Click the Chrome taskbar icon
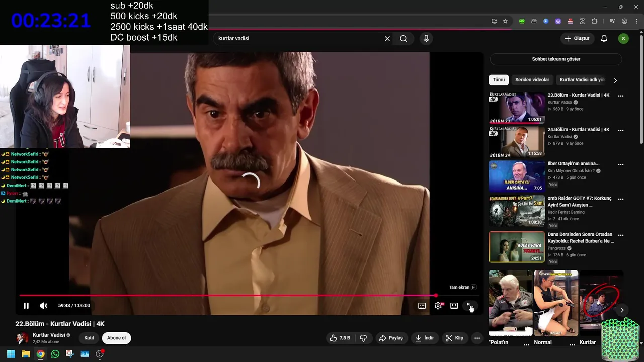This screenshot has height=362, width=644. [40, 354]
